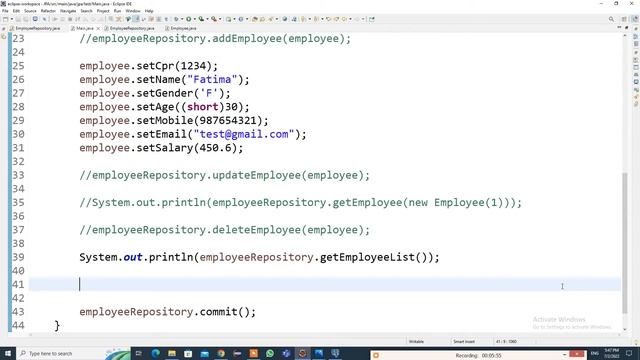The image size is (640, 360).
Task: Open the Search menu
Action: point(86,11)
